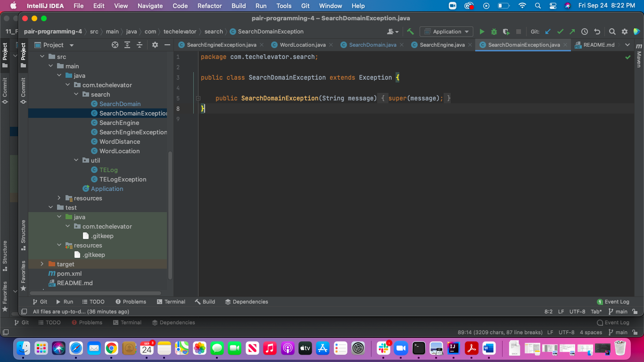Switch to the SearchEngineException.java tab
The image size is (644, 362).
click(221, 45)
